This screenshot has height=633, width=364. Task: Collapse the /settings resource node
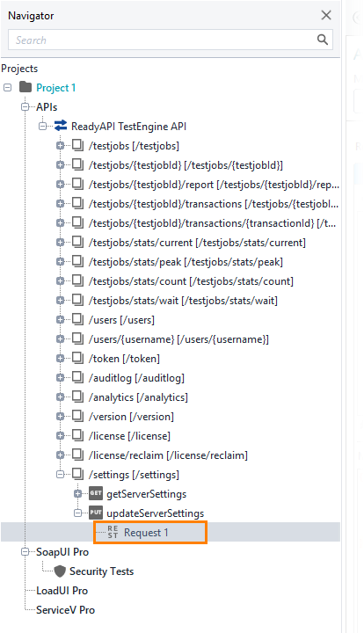(61, 475)
